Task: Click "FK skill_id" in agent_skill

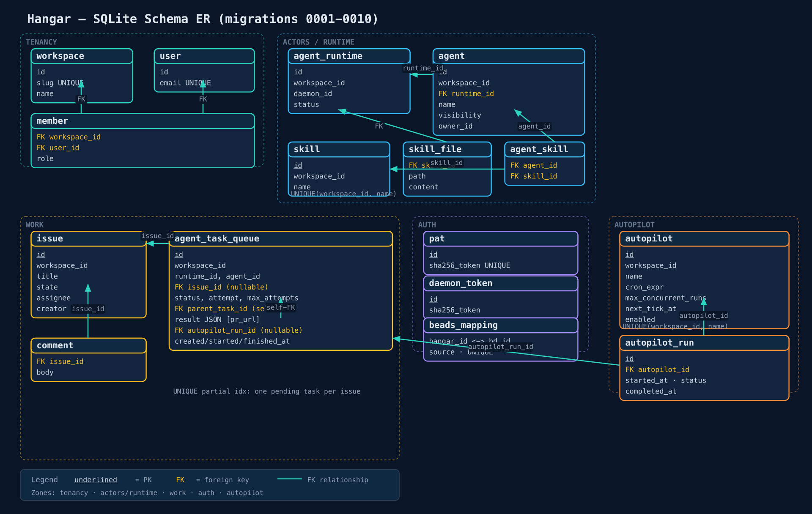Action: (x=534, y=176)
